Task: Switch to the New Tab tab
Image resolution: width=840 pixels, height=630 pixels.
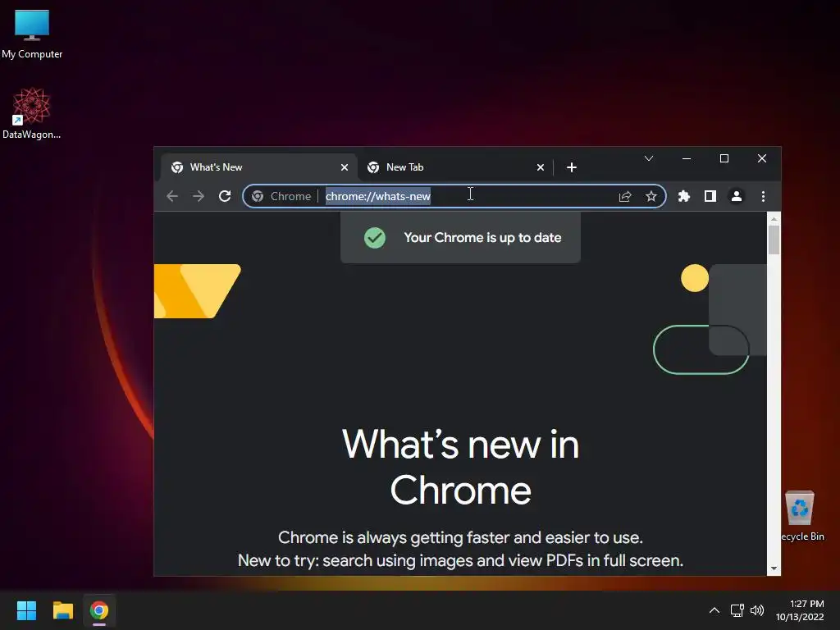Action: point(454,167)
